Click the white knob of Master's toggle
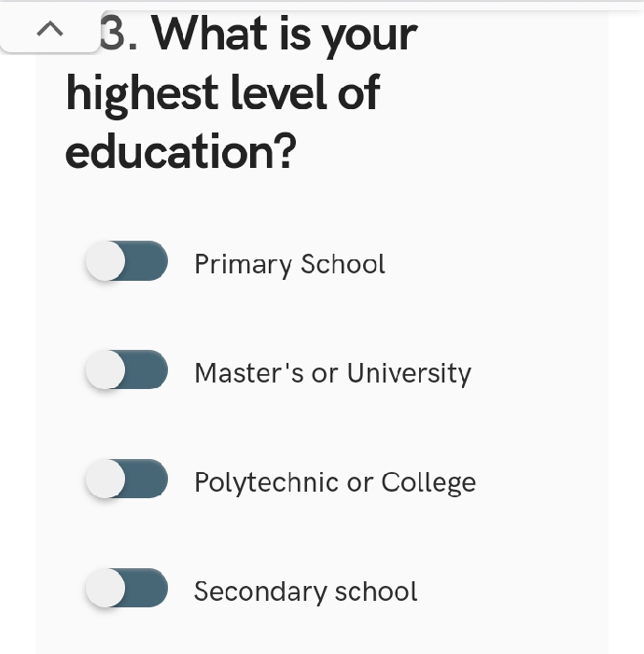The height and width of the screenshot is (654, 644). coord(105,370)
